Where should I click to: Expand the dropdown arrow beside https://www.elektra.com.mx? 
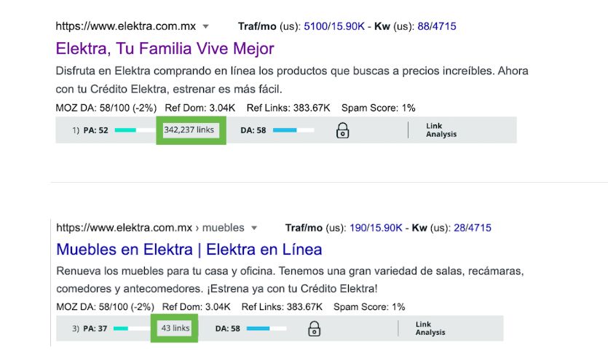206,27
